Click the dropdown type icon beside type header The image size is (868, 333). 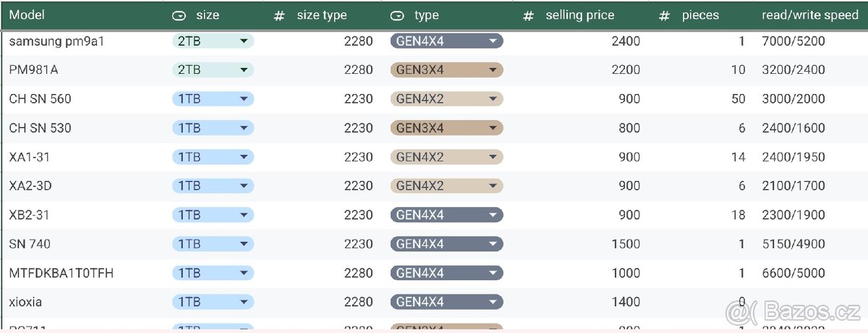point(397,15)
